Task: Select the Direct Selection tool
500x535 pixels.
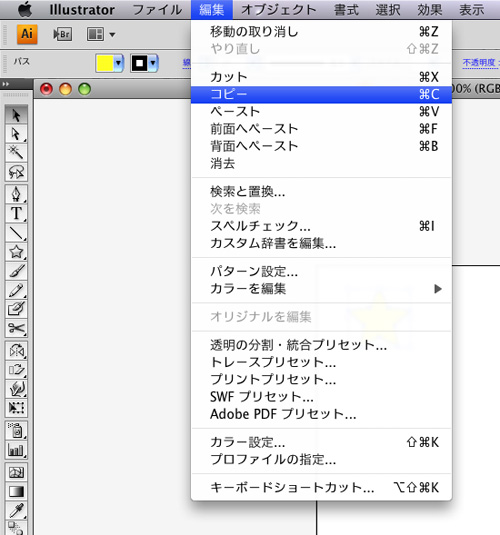Action: click(x=16, y=134)
